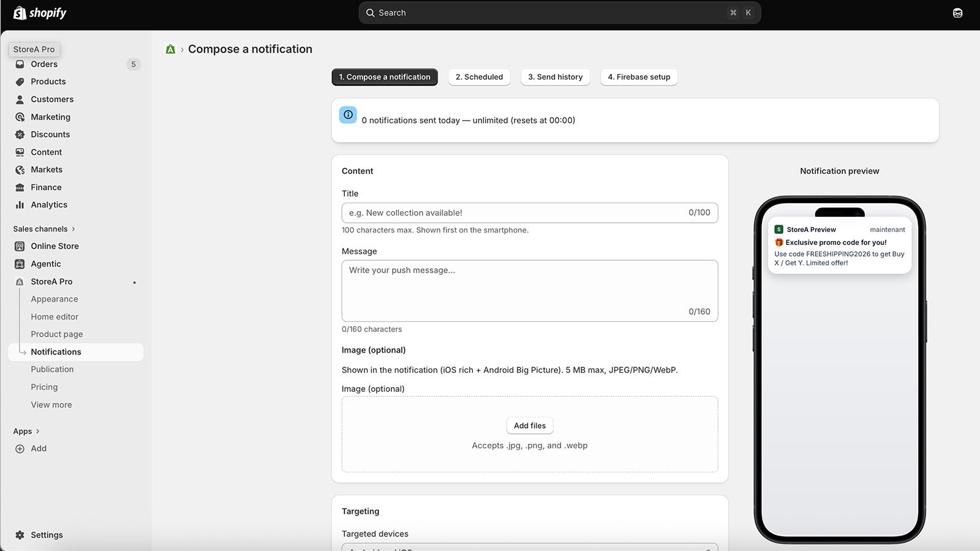Click the Products tag icon
Screen dimensions: 980x551
(x=20, y=81)
